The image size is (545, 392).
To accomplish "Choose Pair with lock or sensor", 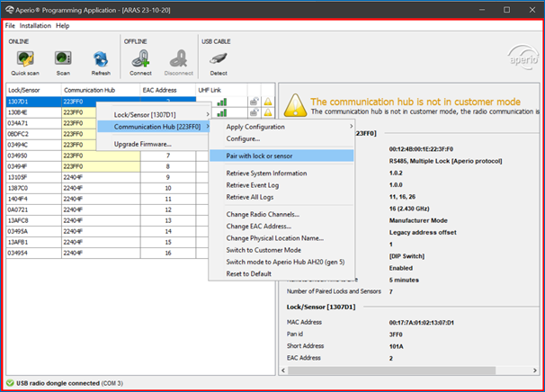I will (x=281, y=156).
